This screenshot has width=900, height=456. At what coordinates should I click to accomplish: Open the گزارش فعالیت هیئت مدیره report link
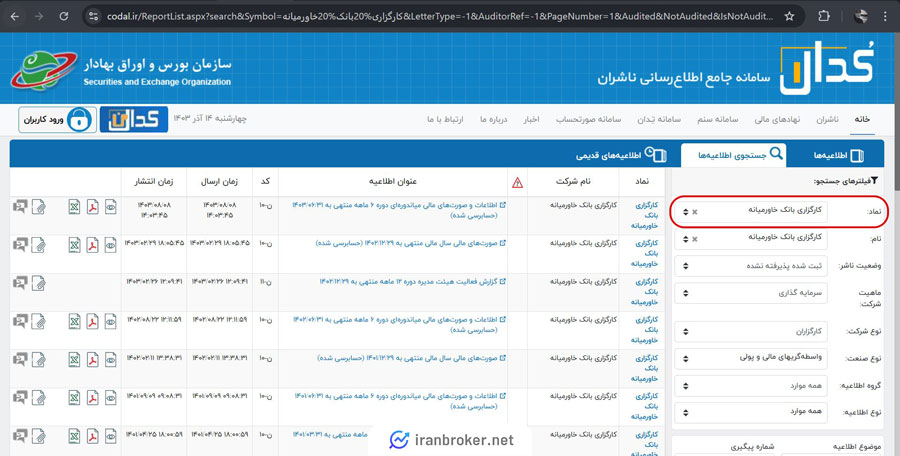pos(413,281)
